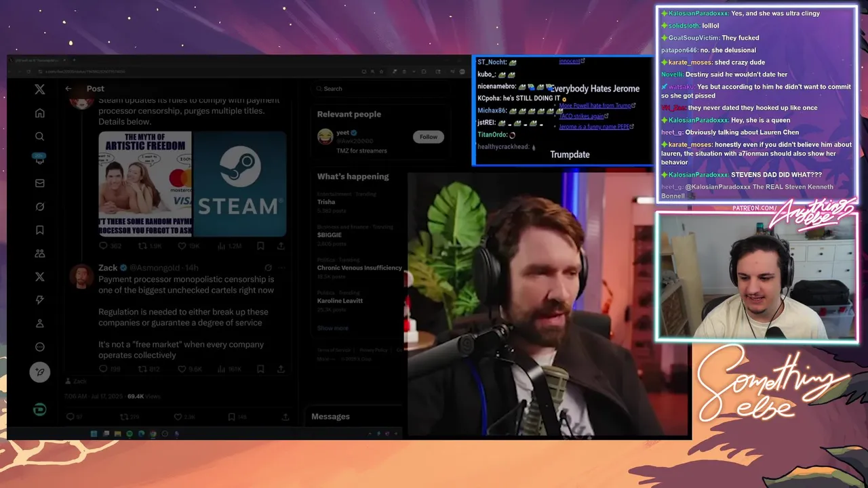868x488 pixels.
Task: Open the @Asmongold handle link
Action: click(156, 268)
